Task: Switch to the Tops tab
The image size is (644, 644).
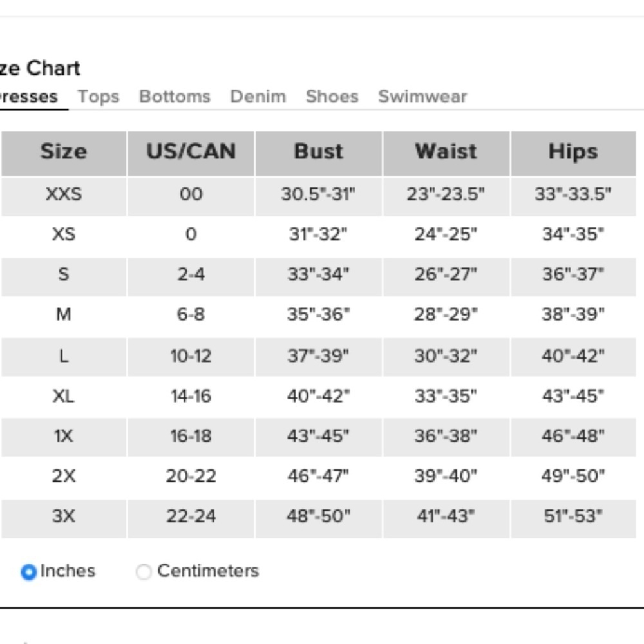Action: (99, 97)
